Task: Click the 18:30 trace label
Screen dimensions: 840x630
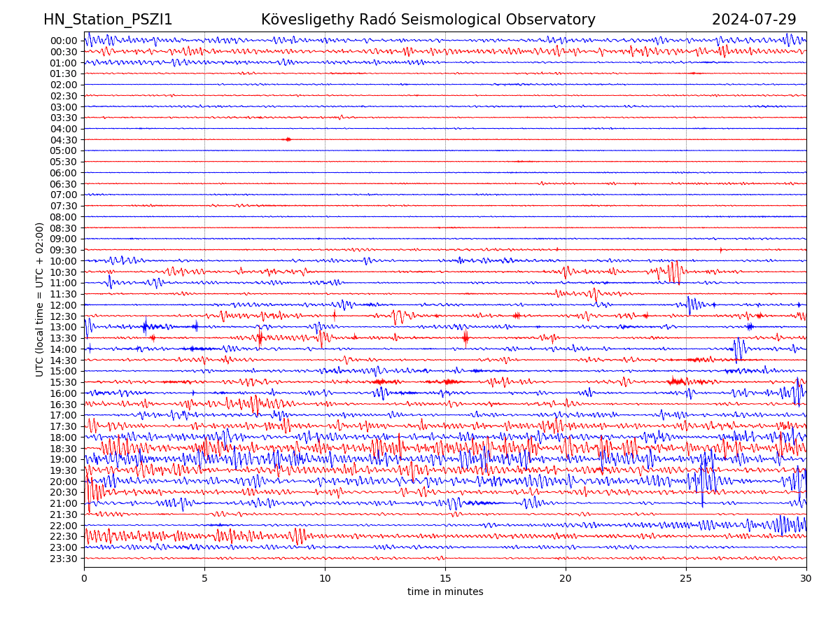Action: coord(64,449)
